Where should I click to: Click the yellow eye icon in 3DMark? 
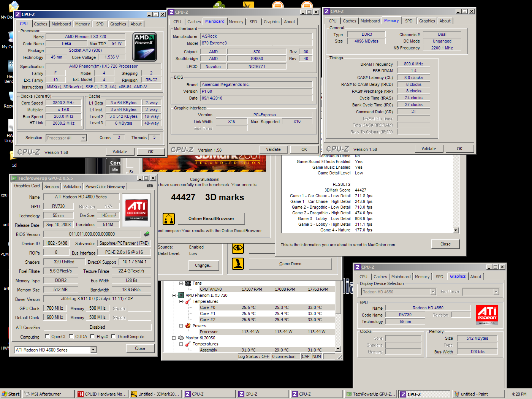point(238,248)
